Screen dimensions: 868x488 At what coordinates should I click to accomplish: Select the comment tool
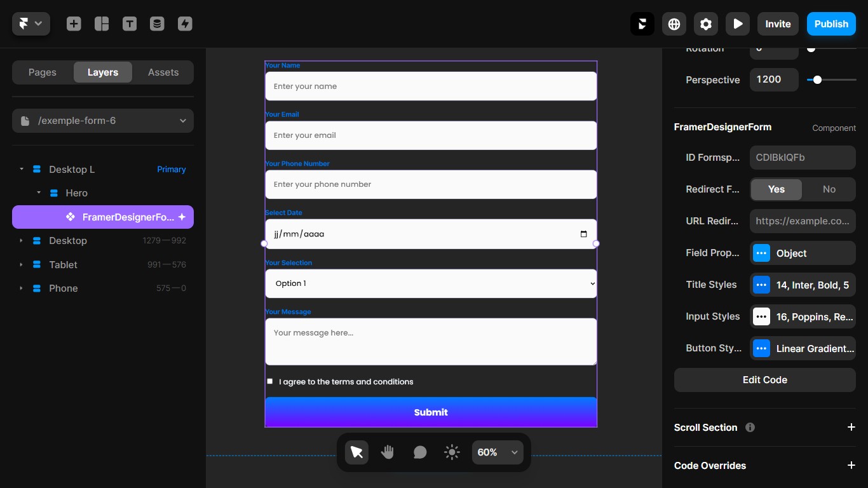[420, 452]
